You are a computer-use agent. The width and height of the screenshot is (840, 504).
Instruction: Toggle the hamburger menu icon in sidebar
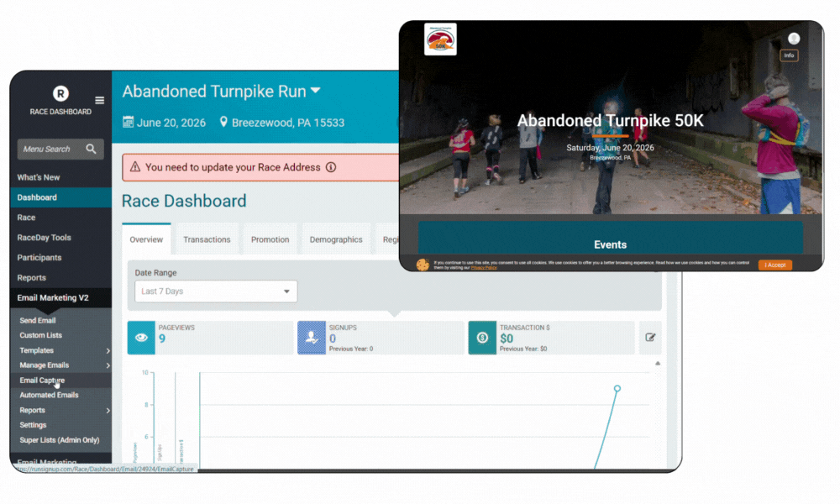[100, 100]
